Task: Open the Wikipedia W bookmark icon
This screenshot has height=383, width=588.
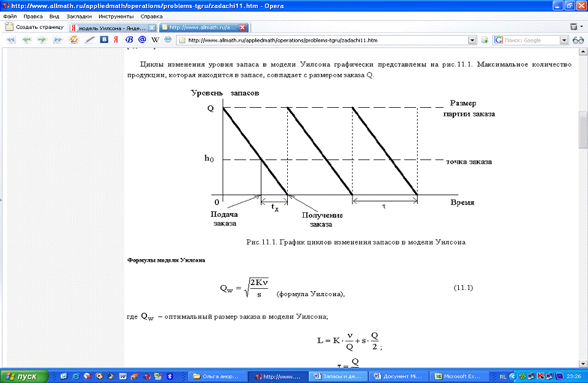Action: click(155, 39)
